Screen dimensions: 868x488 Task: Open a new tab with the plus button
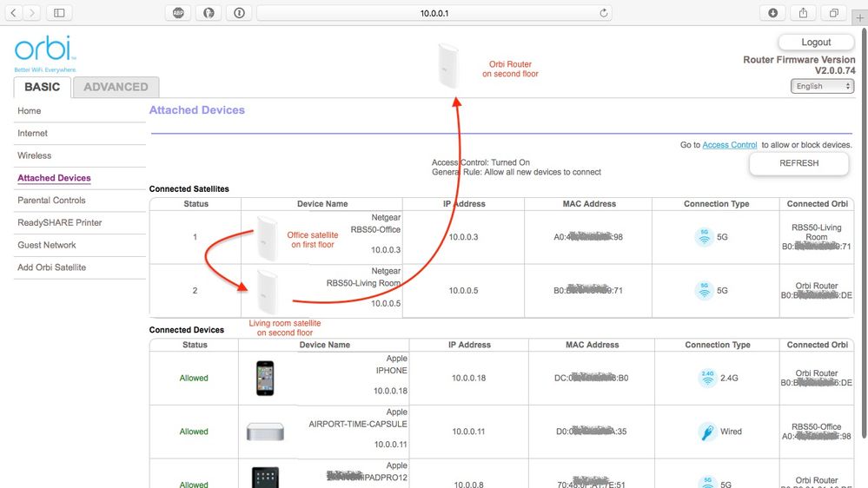pos(860,16)
